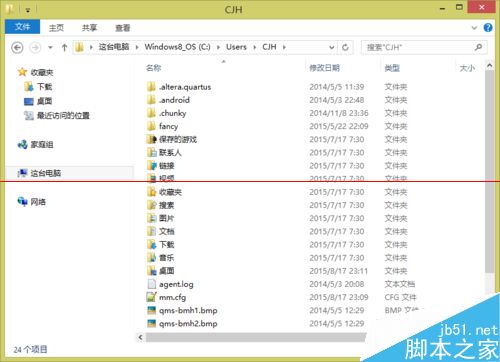Select the 收藏夹 folder icon in file list
The height and width of the screenshot is (362, 500).
(151, 192)
